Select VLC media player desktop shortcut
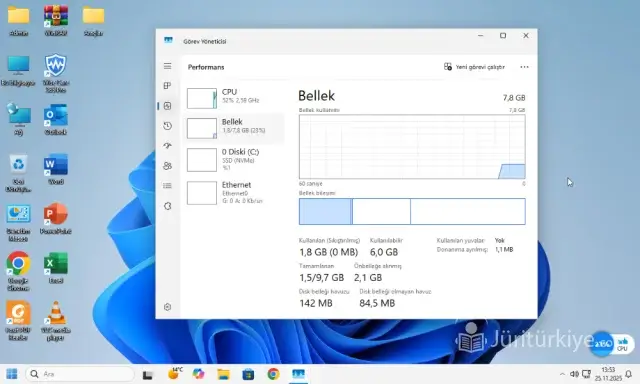The image size is (640, 384). 56,321
